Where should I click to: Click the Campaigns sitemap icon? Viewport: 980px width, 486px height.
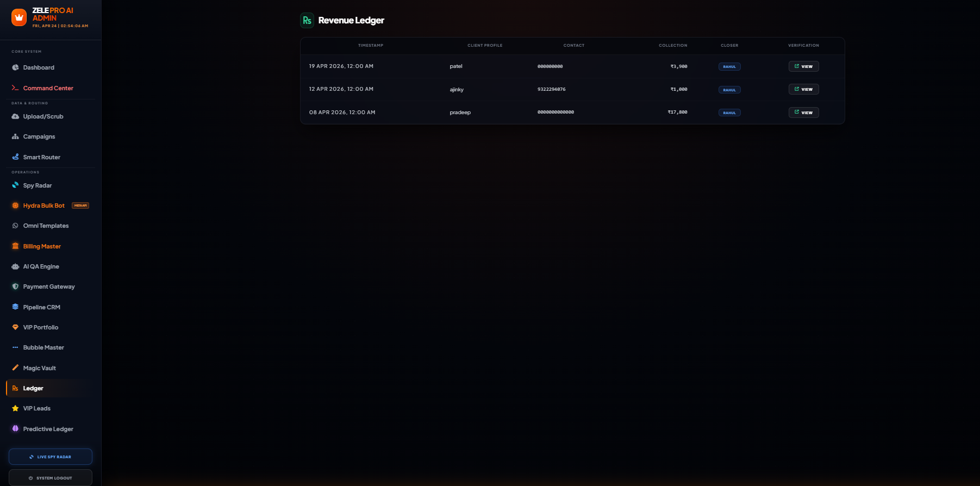tap(15, 136)
